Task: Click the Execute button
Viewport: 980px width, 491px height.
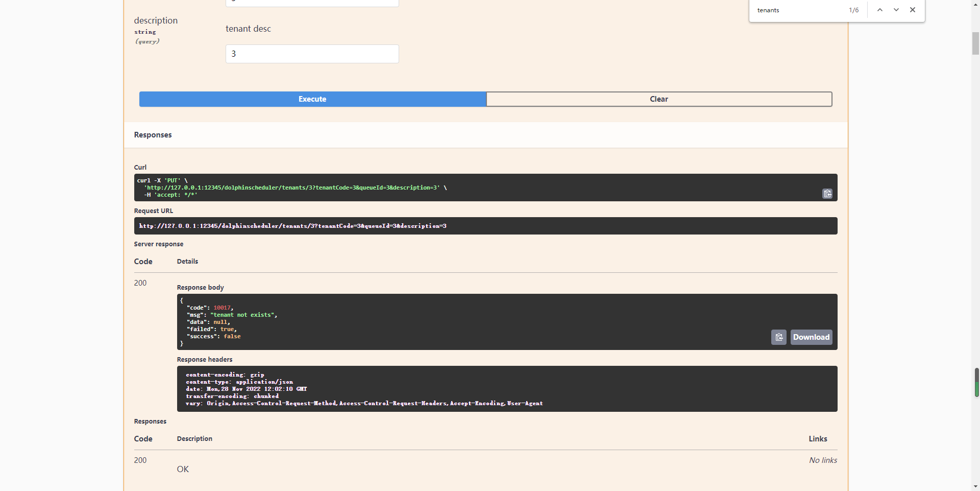Action: [x=312, y=99]
